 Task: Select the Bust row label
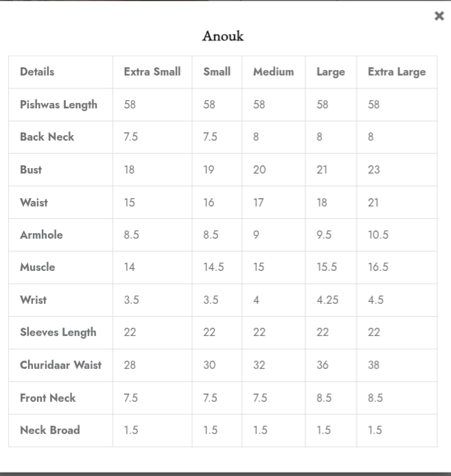pos(31,169)
